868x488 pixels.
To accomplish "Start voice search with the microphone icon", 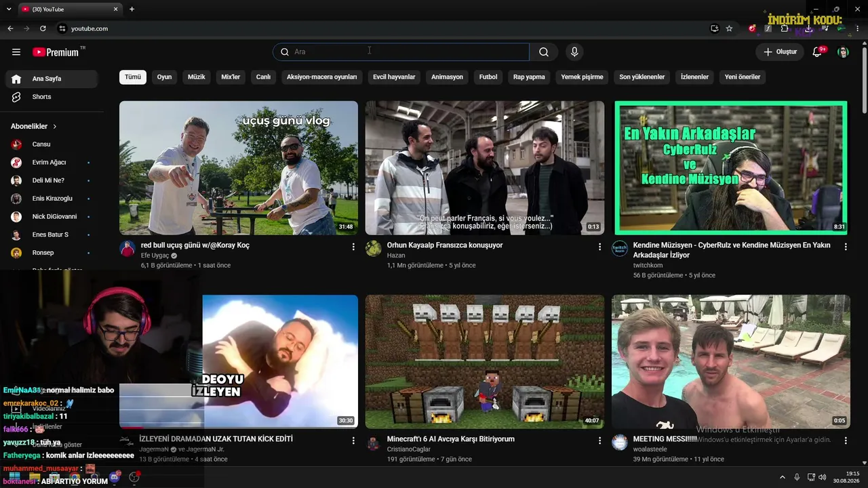I will [x=574, y=52].
